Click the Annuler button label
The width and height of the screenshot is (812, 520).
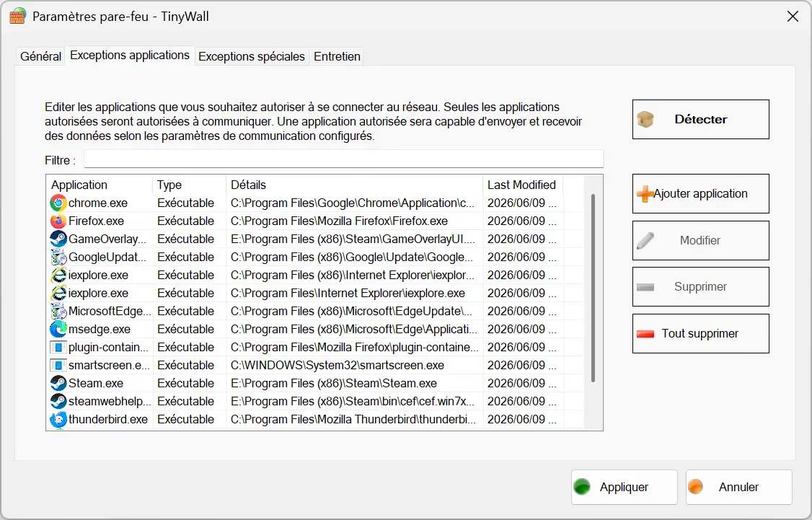(x=738, y=487)
